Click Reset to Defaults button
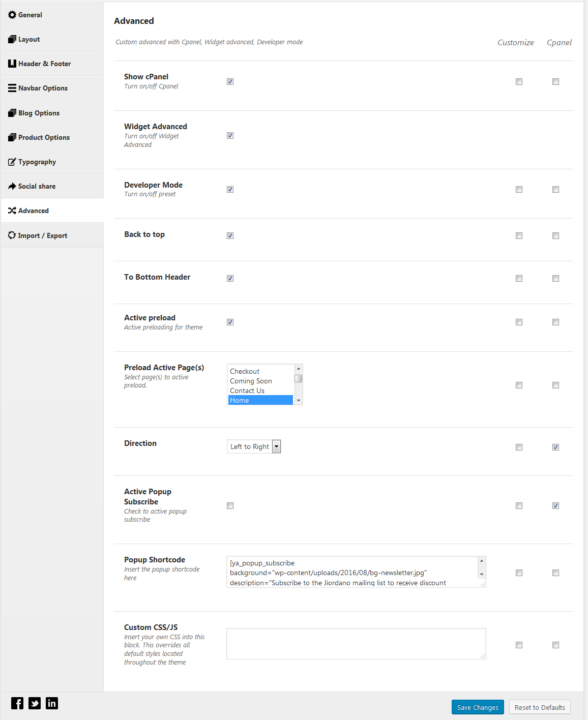Image resolution: width=588 pixels, height=720 pixels. [x=540, y=707]
